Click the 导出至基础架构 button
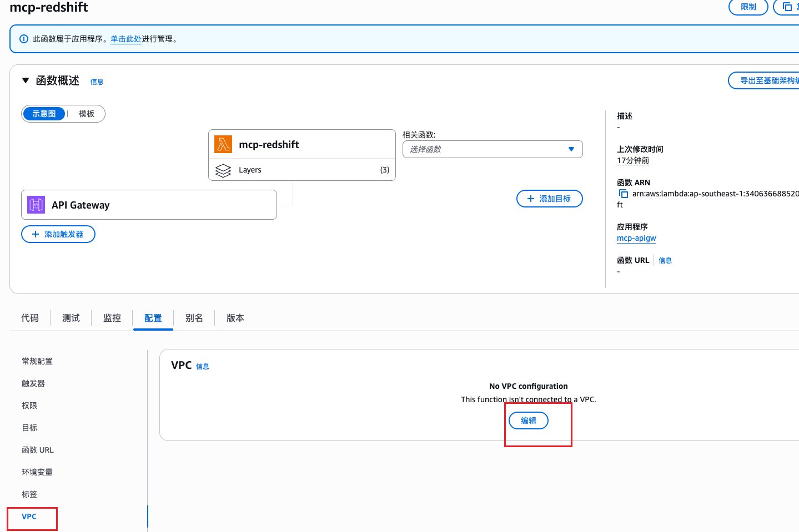Viewport: 799px width, 532px height. (763, 80)
